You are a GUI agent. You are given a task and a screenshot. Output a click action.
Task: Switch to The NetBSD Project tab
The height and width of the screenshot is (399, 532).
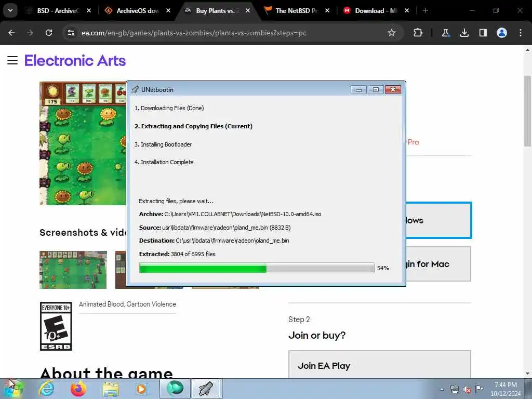pyautogui.click(x=297, y=11)
